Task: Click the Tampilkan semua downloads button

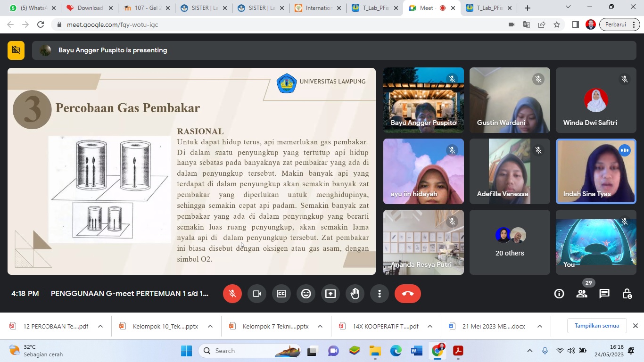Action: pyautogui.click(x=596, y=326)
